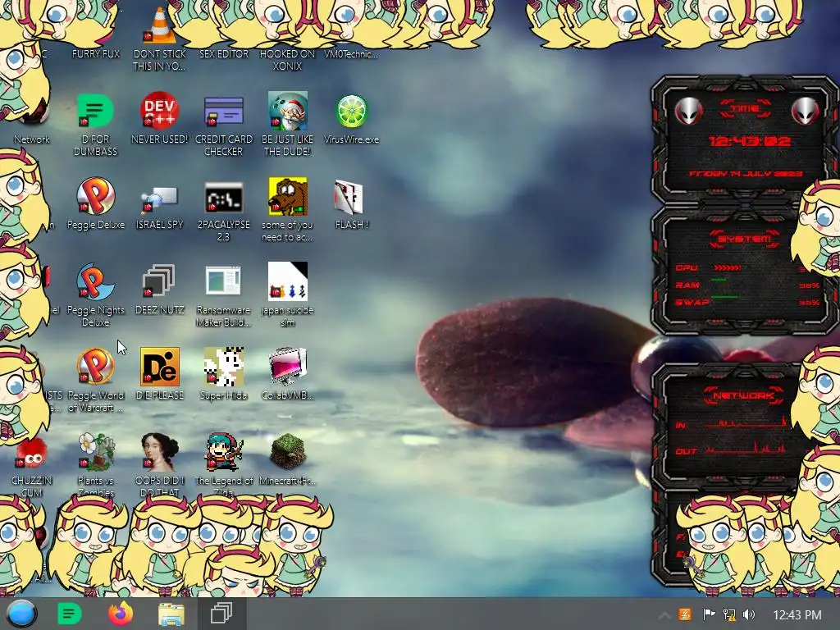Click the 12:43 PM taskbar clock

click(797, 614)
